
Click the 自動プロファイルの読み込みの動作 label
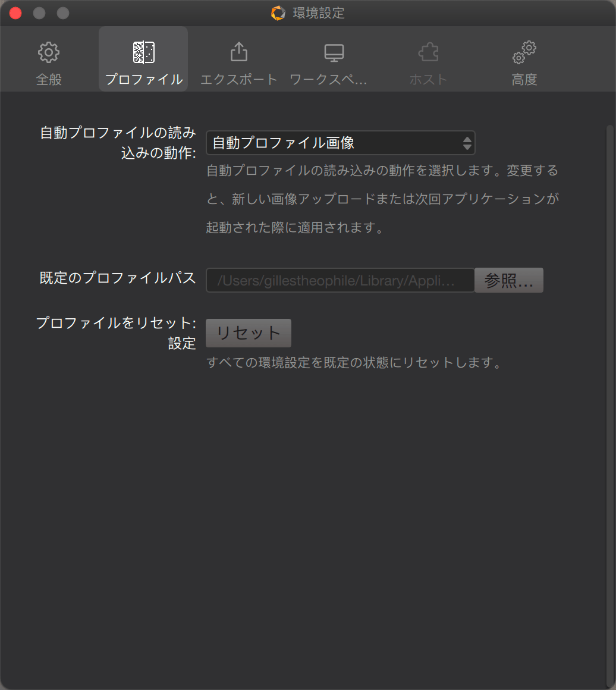click(x=118, y=143)
